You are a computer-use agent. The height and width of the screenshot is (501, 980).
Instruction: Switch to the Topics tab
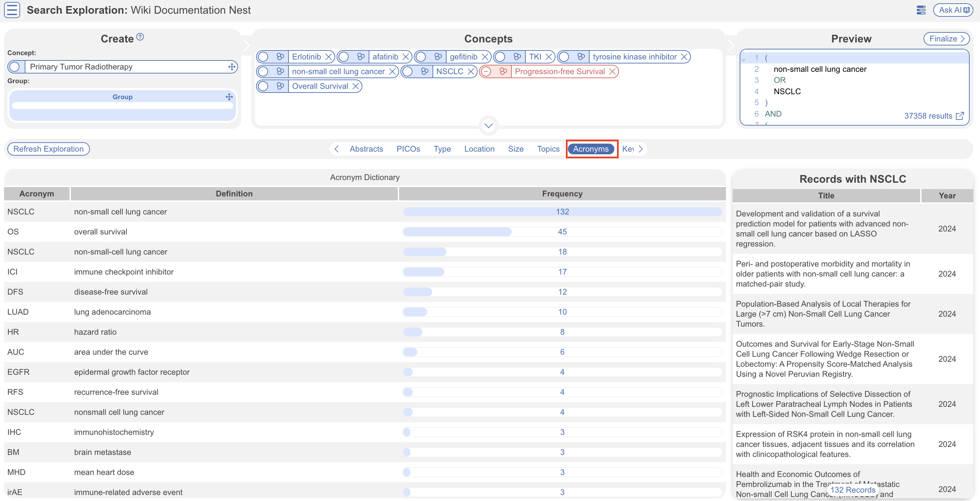click(548, 149)
